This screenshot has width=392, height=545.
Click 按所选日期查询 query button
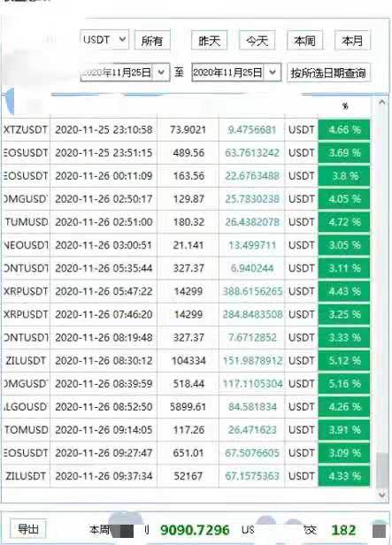(x=328, y=73)
